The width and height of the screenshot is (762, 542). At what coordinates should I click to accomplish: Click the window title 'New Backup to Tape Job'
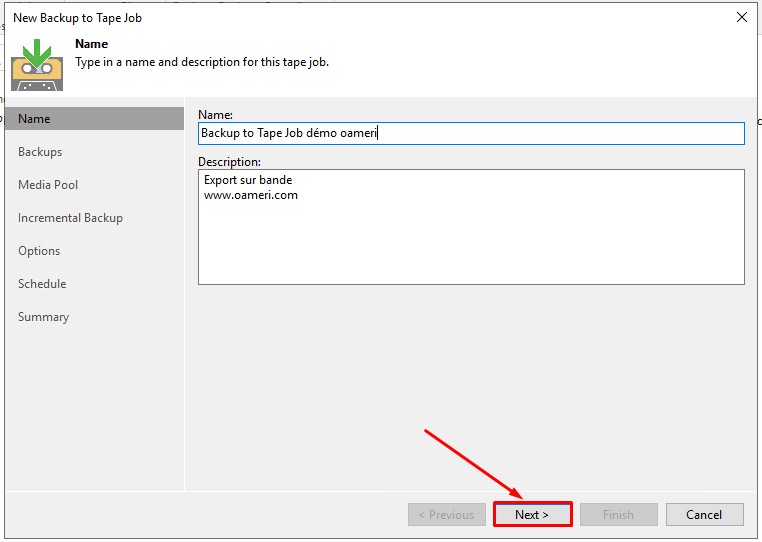tap(77, 18)
